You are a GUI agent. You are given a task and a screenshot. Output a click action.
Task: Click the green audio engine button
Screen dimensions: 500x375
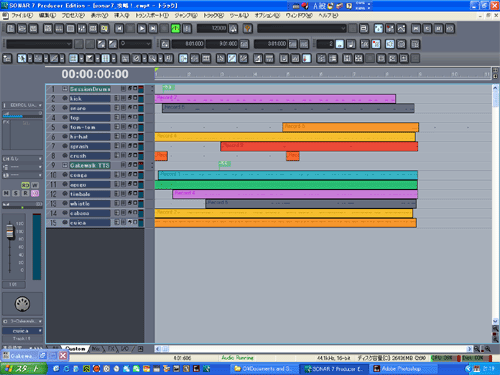pos(176,29)
